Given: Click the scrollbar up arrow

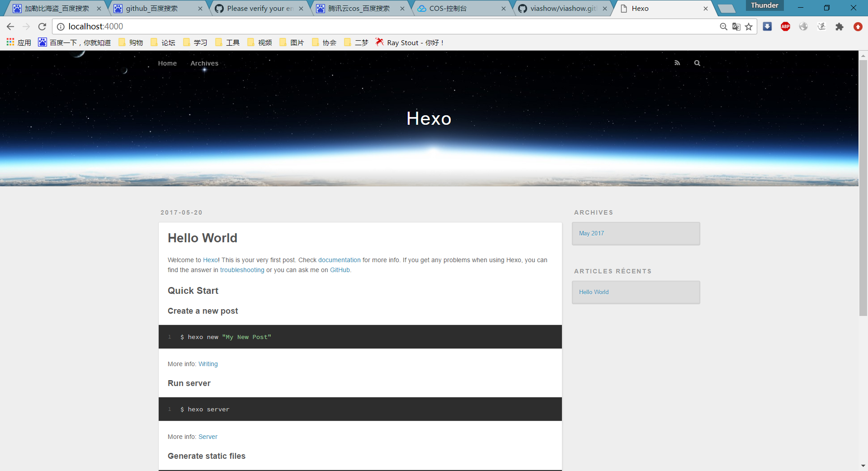Looking at the screenshot, I should pyautogui.click(x=863, y=55).
